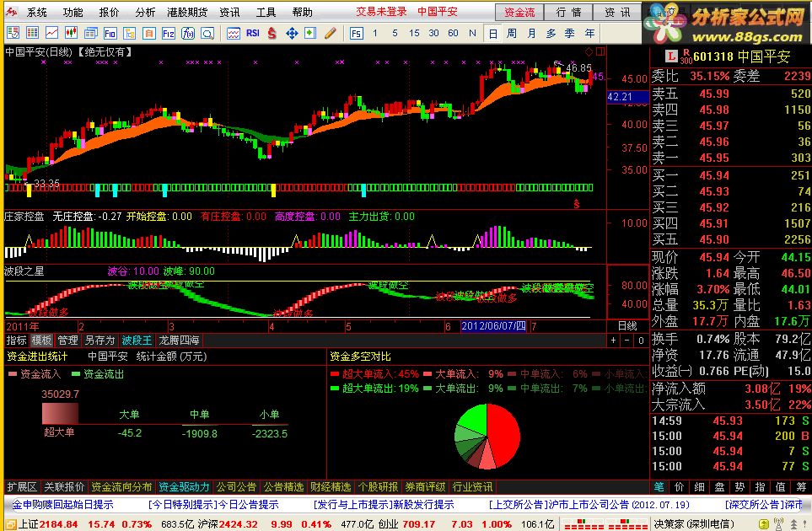This screenshot has height=531, width=812.
Task: Click the antenna signal icon in status bar
Action: [778, 524]
